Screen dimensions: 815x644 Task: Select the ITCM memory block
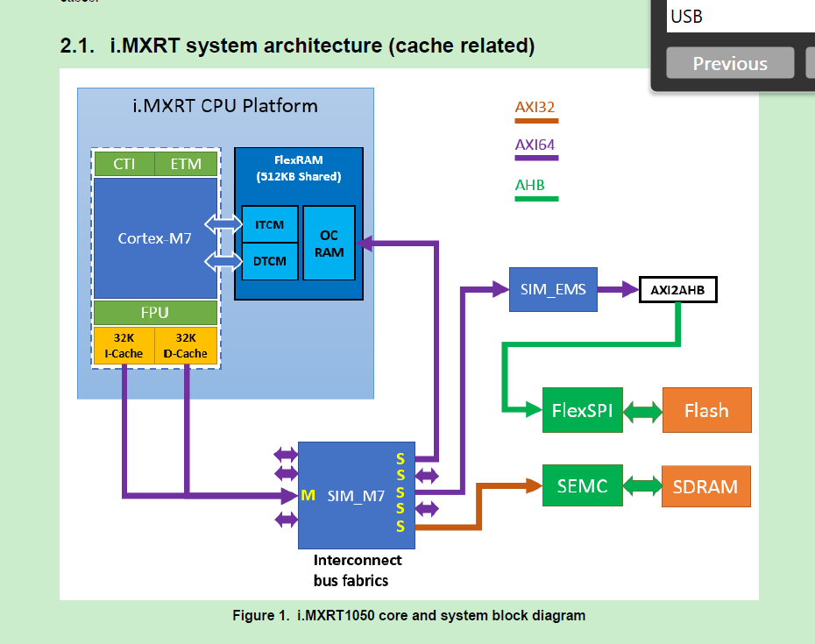tap(268, 224)
